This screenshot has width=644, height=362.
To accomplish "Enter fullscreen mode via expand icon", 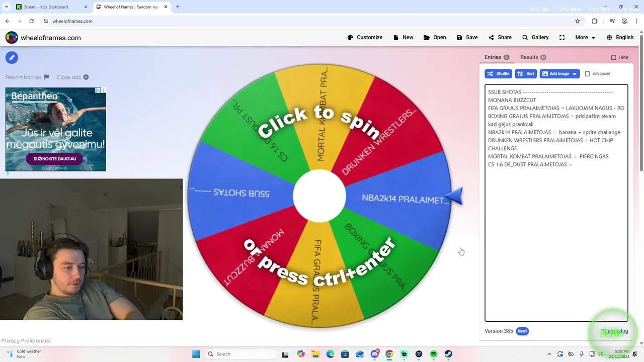I will pyautogui.click(x=562, y=37).
